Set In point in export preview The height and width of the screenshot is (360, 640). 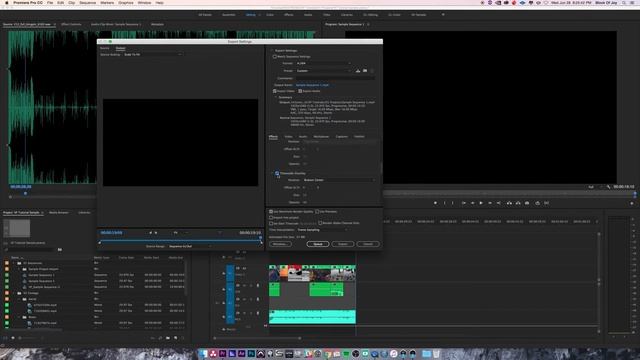pyautogui.click(x=151, y=233)
